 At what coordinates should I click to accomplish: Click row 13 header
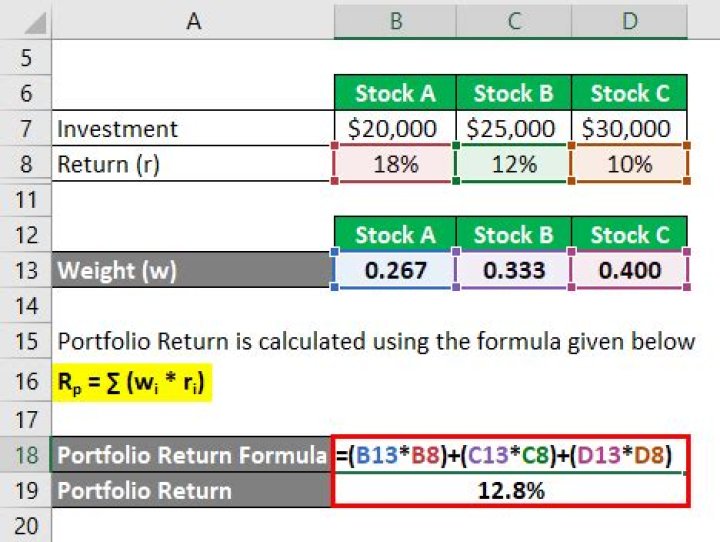[x=25, y=270]
